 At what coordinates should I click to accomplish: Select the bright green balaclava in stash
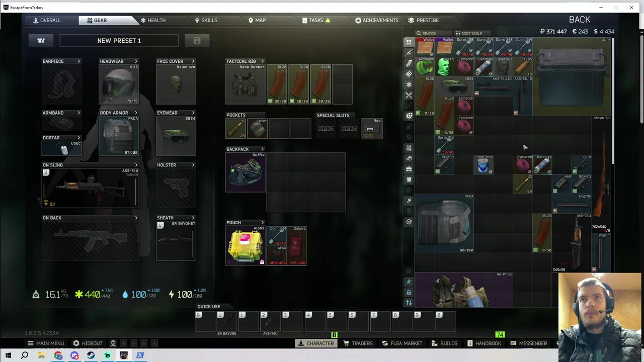tap(445, 67)
